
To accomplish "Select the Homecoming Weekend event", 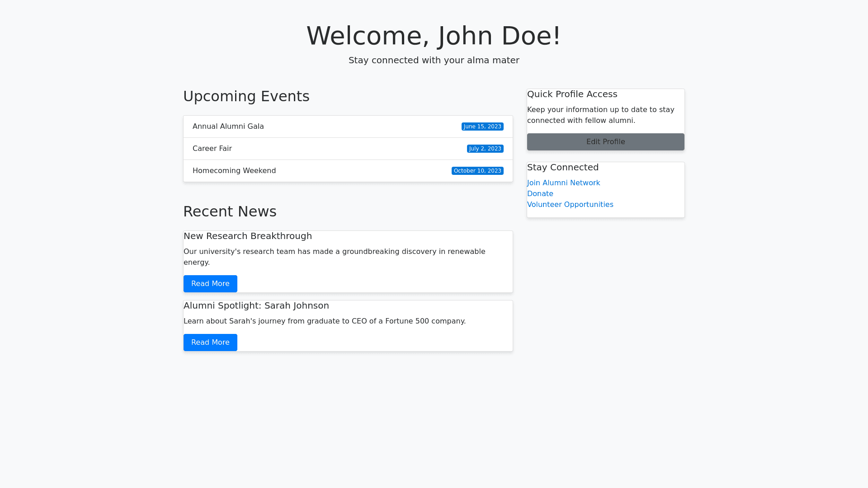I will coord(234,171).
